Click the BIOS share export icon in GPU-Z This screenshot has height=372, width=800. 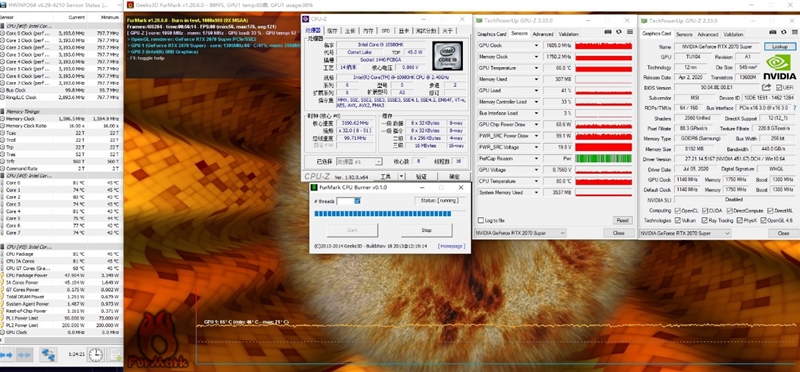point(766,87)
